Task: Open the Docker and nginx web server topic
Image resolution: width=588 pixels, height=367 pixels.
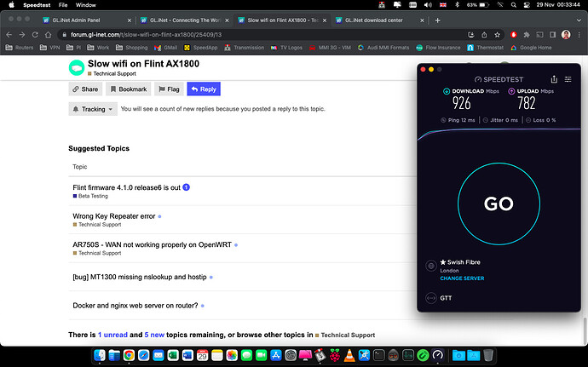Action: (135, 306)
